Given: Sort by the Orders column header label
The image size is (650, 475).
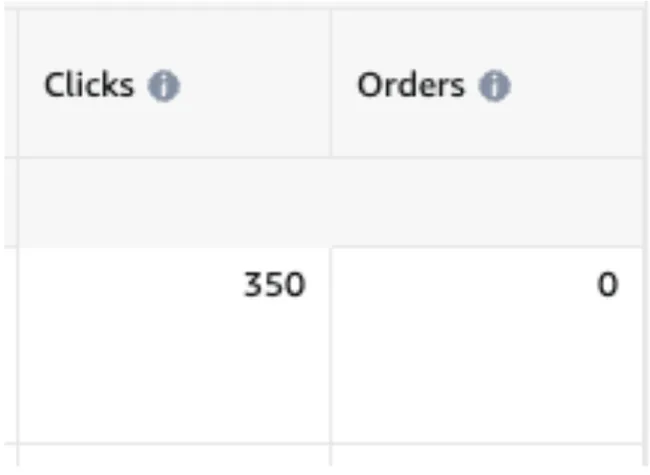Looking at the screenshot, I should click(x=411, y=85).
